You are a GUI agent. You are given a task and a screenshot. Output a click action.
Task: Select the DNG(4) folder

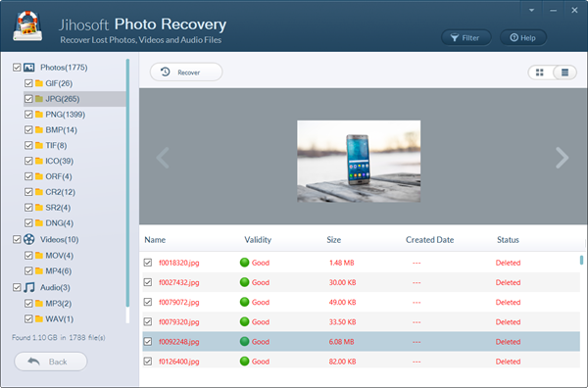(59, 223)
